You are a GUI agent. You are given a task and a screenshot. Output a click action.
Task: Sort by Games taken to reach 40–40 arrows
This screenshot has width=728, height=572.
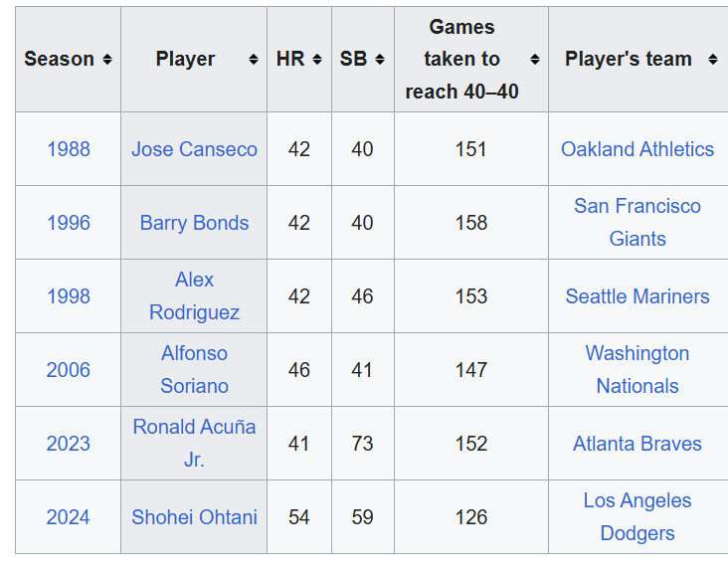pos(535,59)
